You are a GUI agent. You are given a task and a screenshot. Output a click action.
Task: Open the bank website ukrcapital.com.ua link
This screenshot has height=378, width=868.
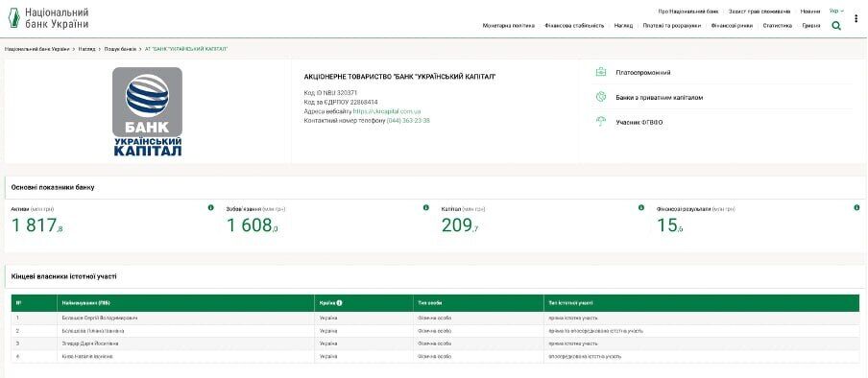click(387, 111)
